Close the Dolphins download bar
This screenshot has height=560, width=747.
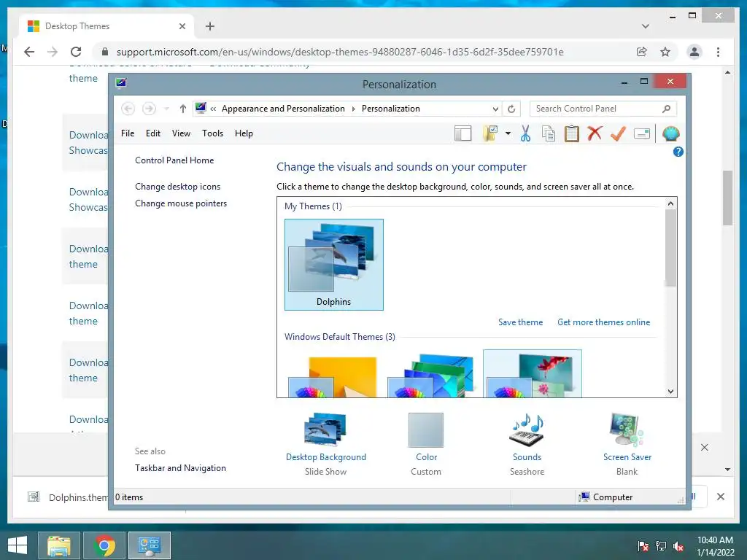point(720,497)
